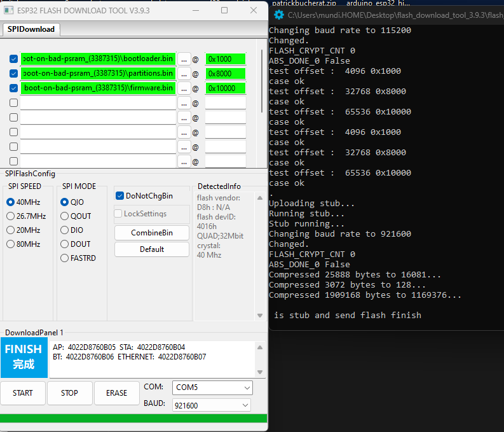Image resolution: width=504 pixels, height=432 pixels.
Task: Click the 0x8000 address field
Action: [x=226, y=74]
